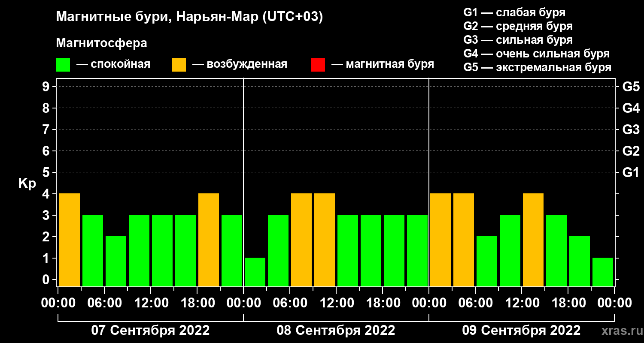The height and width of the screenshot is (343, 644).
Task: Click the '09 Сентября 2022' date label
Action: tap(521, 331)
